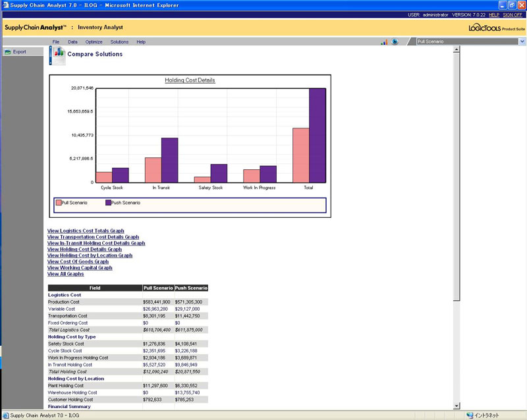527x420 pixels.
Task: Click the Variable Cost row label
Action: point(61,309)
